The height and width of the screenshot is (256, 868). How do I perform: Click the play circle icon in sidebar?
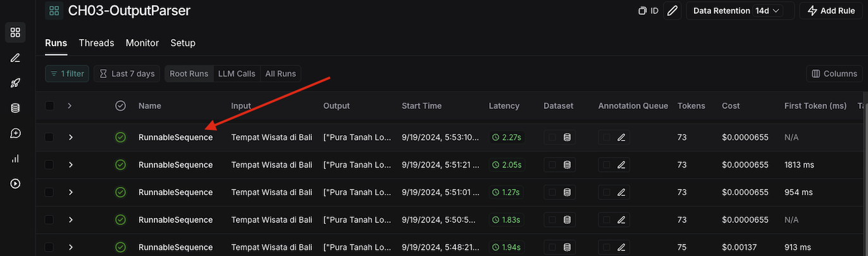[x=15, y=184]
